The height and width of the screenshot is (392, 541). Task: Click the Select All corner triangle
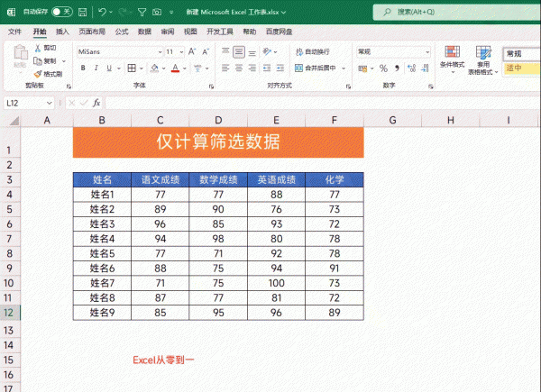[x=14, y=121]
